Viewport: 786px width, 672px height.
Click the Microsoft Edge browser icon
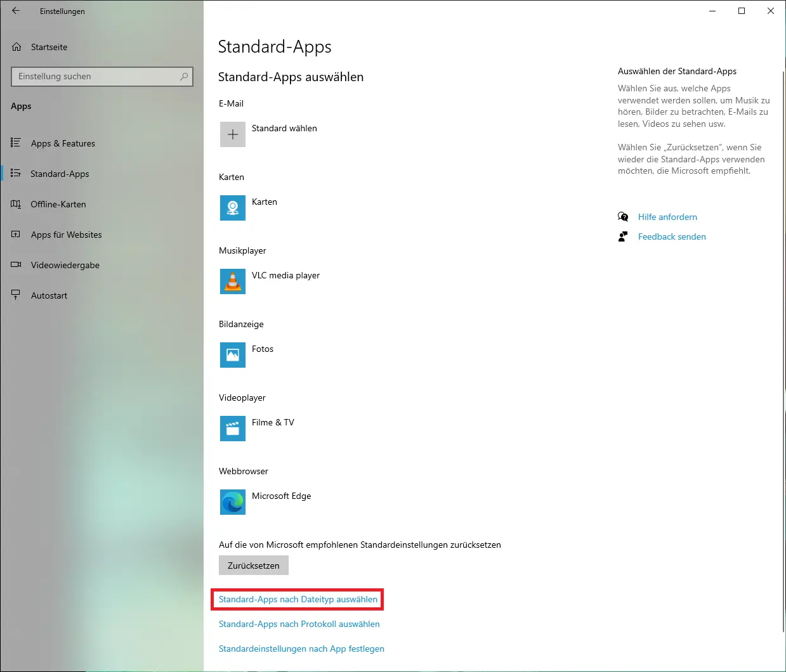coord(233,502)
